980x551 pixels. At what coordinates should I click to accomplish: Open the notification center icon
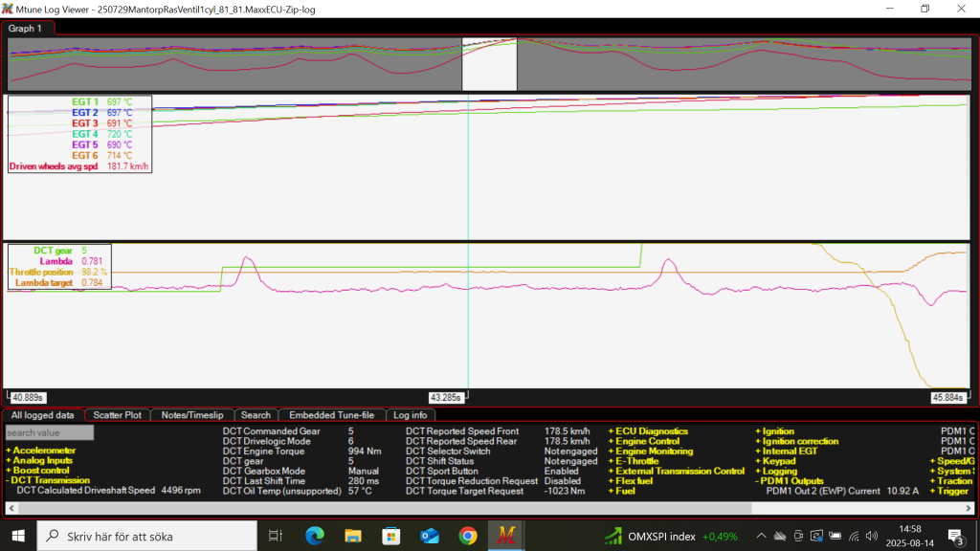(956, 536)
